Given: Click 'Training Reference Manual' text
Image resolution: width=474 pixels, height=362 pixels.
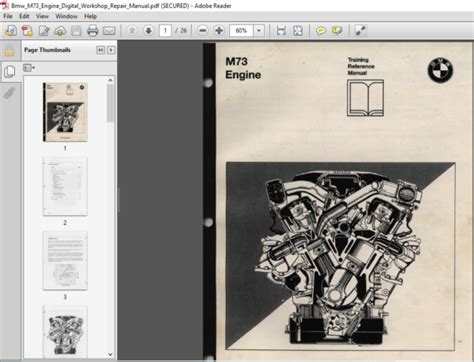Looking at the screenshot, I should (361, 66).
